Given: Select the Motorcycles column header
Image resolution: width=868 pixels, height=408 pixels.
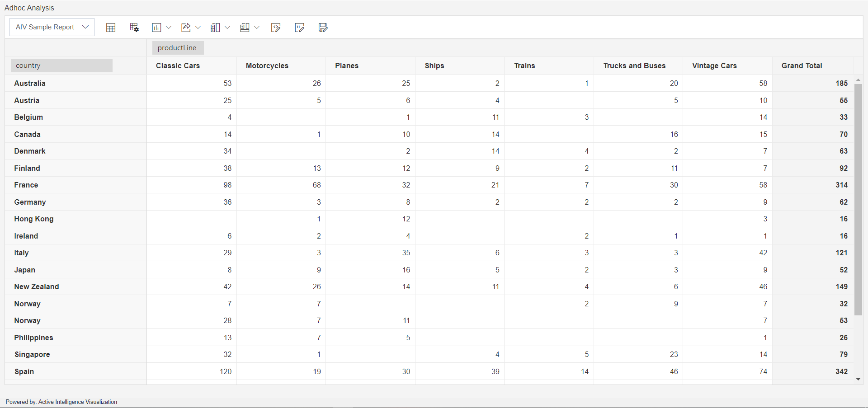Looking at the screenshot, I should click(x=267, y=66).
